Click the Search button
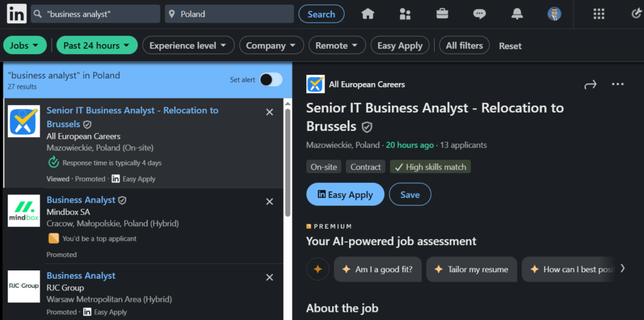Viewport: 644px width, 320px height. [321, 14]
